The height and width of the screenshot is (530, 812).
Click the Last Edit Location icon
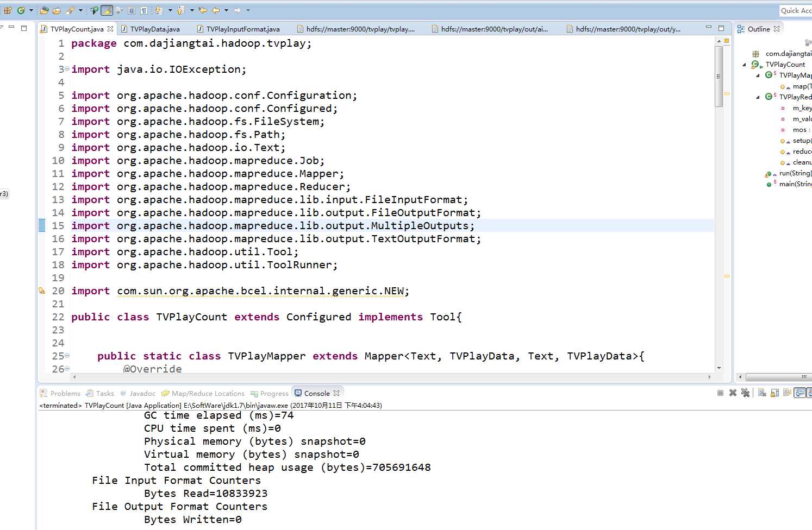coord(203,10)
